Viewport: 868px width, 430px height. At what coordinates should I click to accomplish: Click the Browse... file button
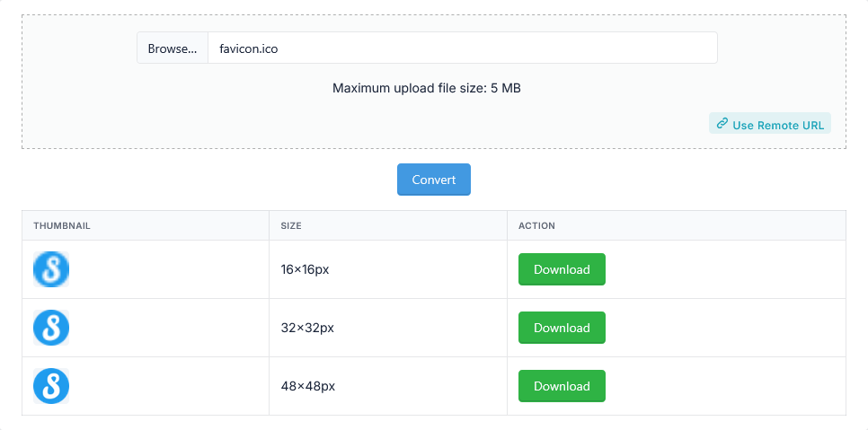coord(173,48)
